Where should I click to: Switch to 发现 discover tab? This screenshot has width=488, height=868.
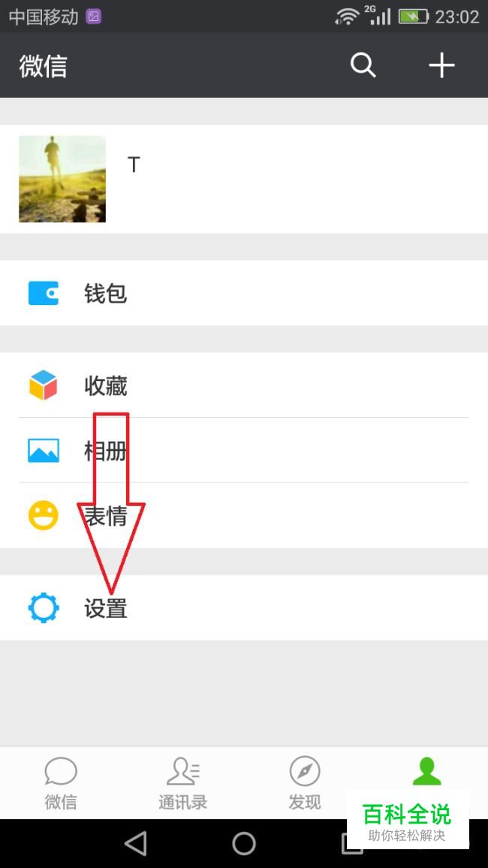[x=305, y=783]
